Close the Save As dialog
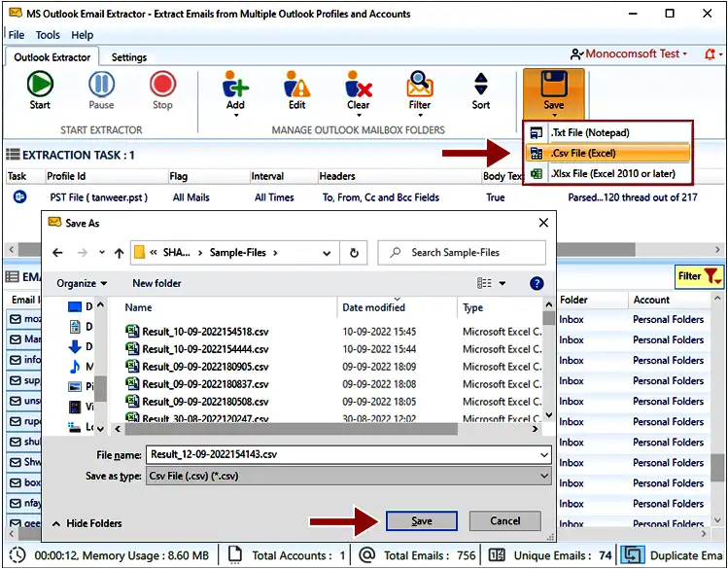Viewport: 728px width, 569px height. (x=543, y=223)
